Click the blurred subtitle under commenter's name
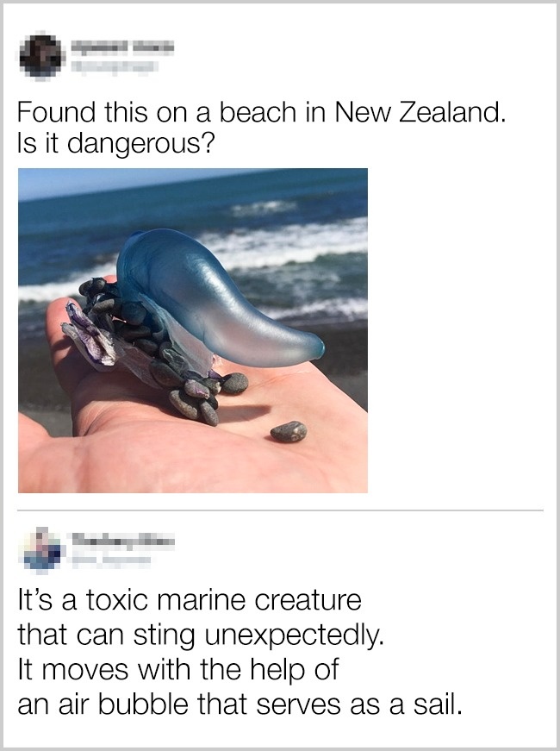The width and height of the screenshot is (560, 751). 112,560
